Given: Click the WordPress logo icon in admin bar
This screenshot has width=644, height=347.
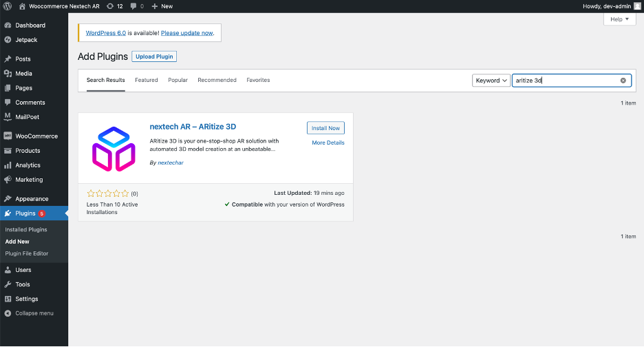Looking at the screenshot, I should [8, 6].
